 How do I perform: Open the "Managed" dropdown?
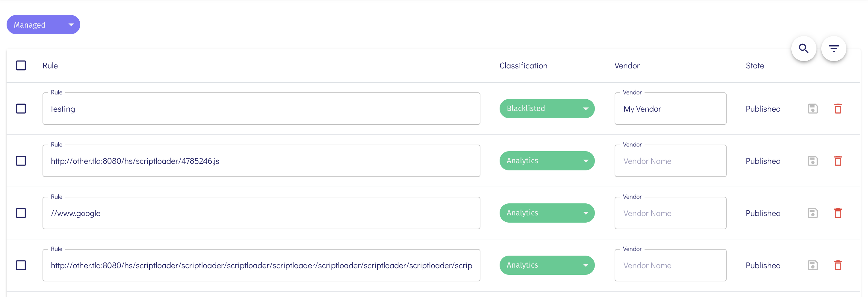tap(43, 24)
